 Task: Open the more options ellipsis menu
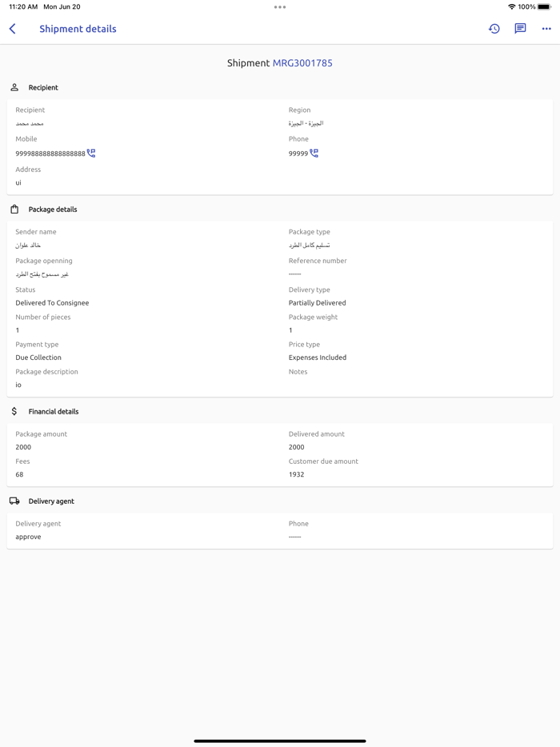pos(546,29)
